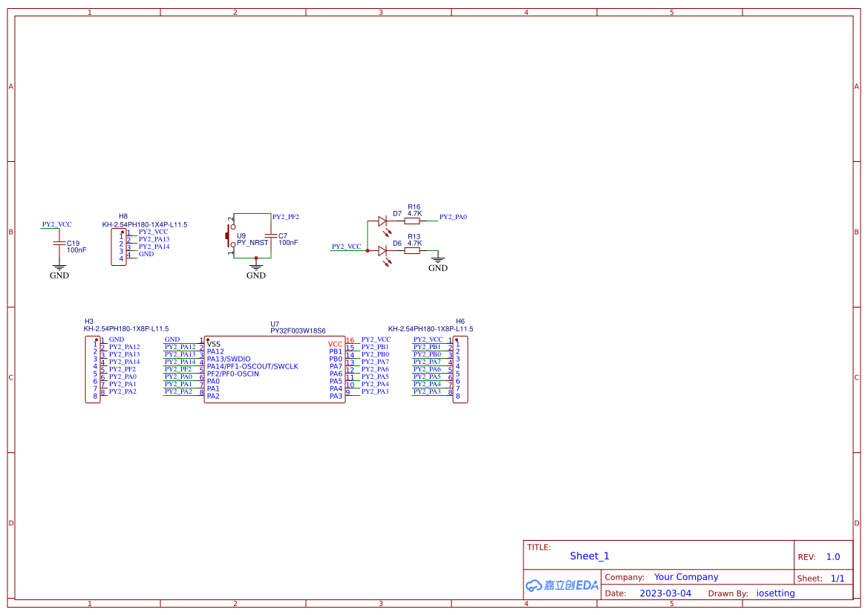Click the PY2_PA12 net label on H3

pos(125,347)
